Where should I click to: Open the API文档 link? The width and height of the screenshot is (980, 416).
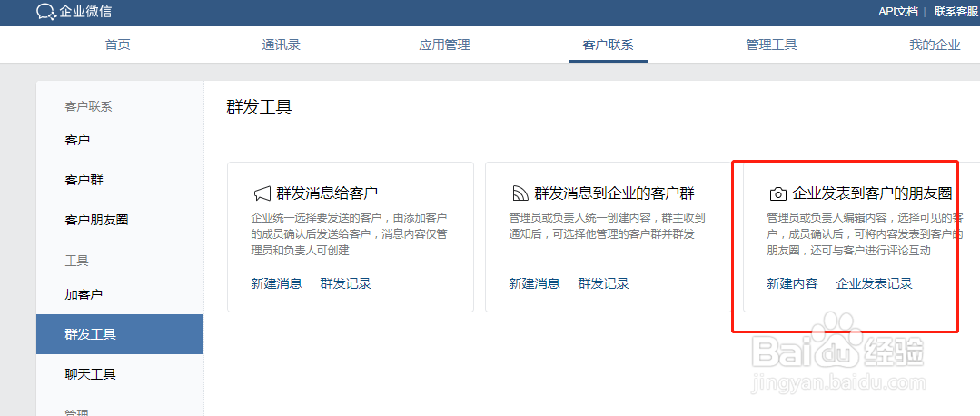[898, 11]
